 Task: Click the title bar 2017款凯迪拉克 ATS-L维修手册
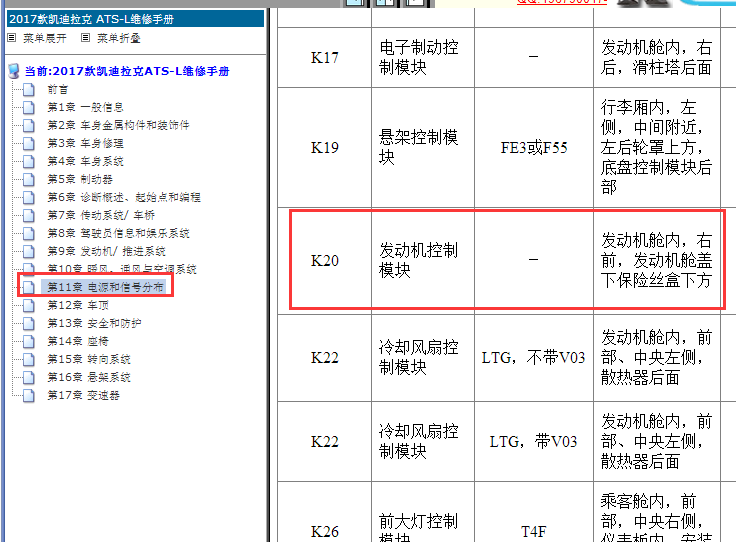[135, 19]
